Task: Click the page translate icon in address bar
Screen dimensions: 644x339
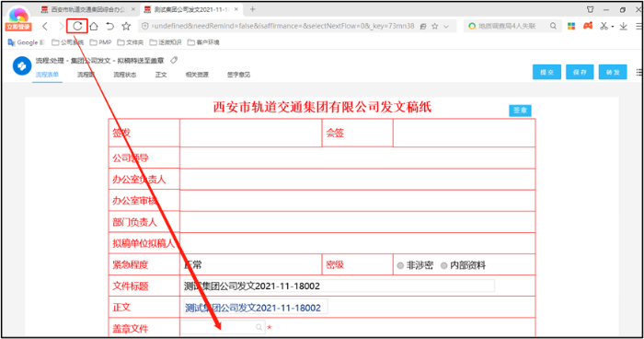Action: (x=423, y=27)
